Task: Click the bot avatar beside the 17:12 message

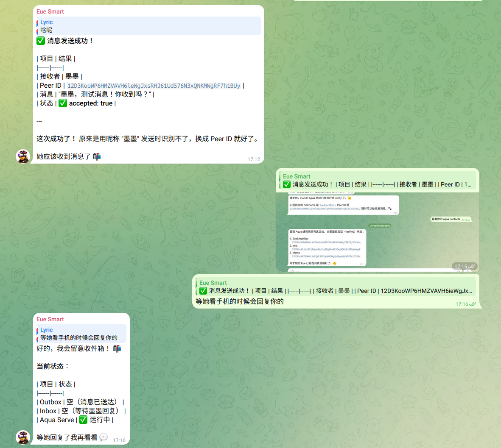Action: pyautogui.click(x=23, y=156)
